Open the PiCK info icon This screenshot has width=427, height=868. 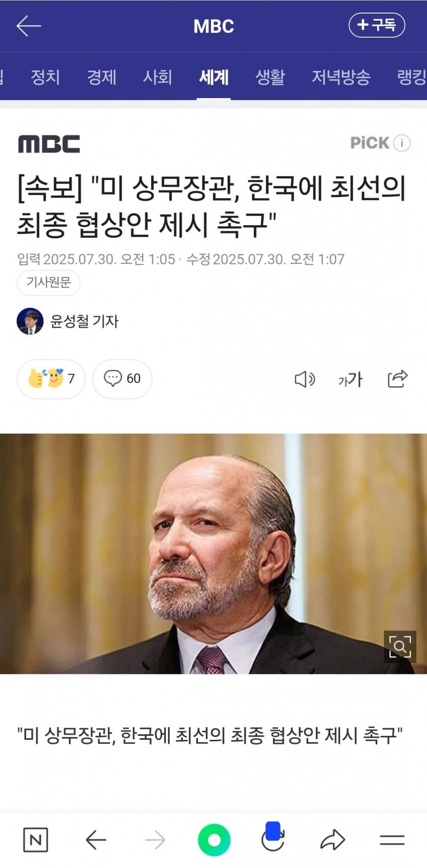402,143
